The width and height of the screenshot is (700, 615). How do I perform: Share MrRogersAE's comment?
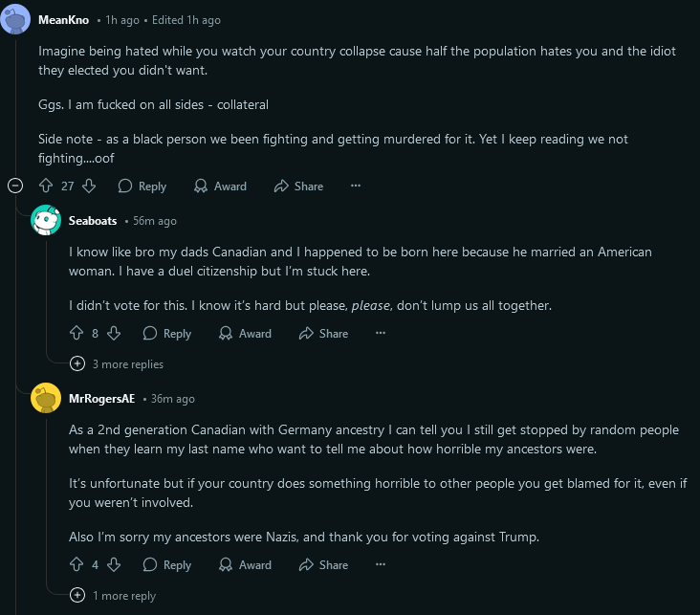tap(323, 564)
